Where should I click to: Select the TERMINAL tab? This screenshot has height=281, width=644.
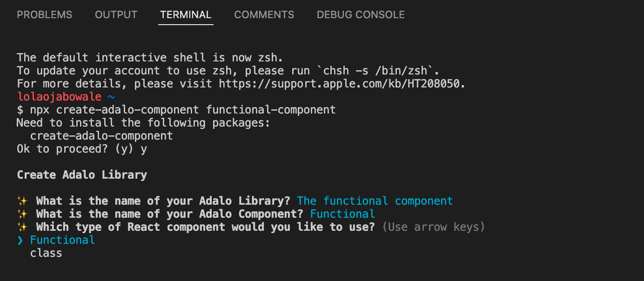coord(186,15)
